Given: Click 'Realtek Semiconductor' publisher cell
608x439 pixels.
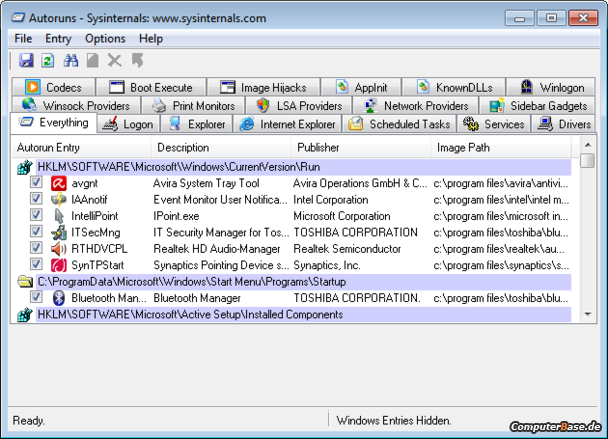Looking at the screenshot, I should (347, 249).
